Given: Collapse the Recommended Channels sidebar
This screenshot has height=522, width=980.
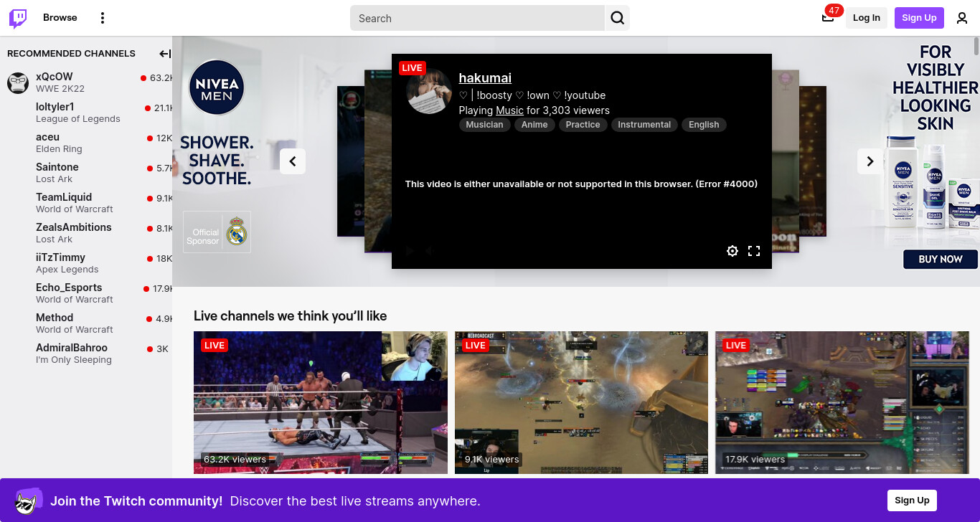Looking at the screenshot, I should click(x=164, y=54).
